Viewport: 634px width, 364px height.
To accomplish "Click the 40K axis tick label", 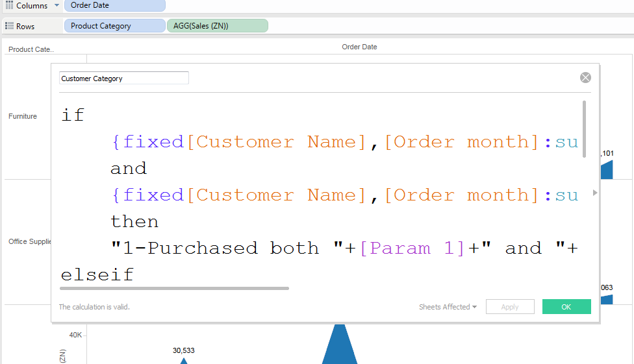I will pyautogui.click(x=75, y=335).
